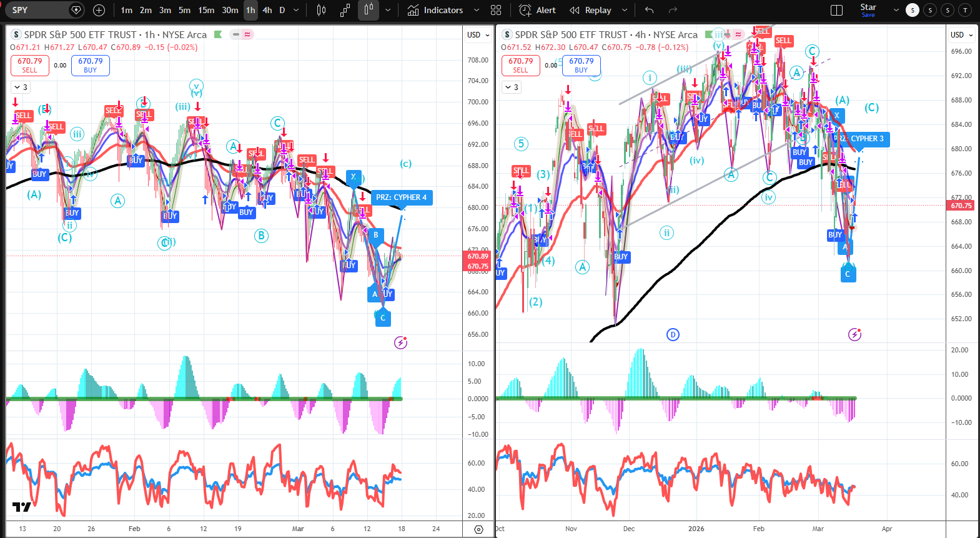Image resolution: width=980 pixels, height=538 pixels.
Task: Switch to the 30m timeframe
Action: [230, 10]
